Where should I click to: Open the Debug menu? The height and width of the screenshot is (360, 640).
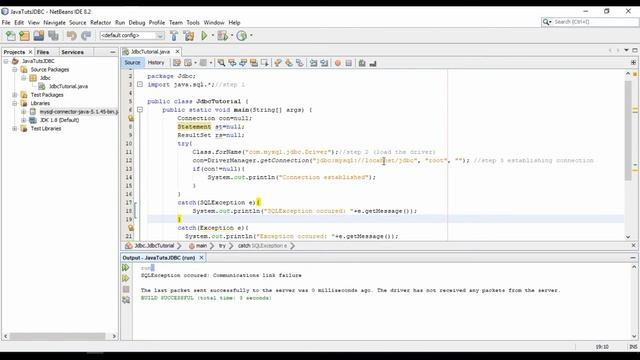click(x=137, y=22)
